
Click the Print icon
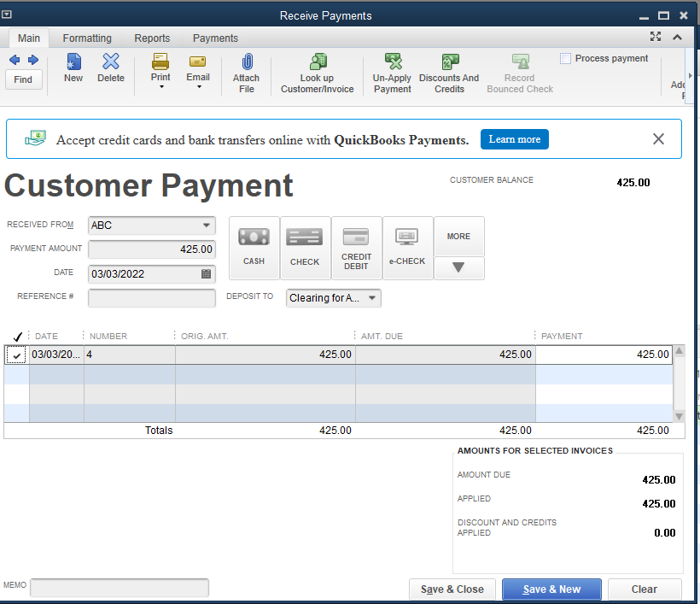pos(160,62)
